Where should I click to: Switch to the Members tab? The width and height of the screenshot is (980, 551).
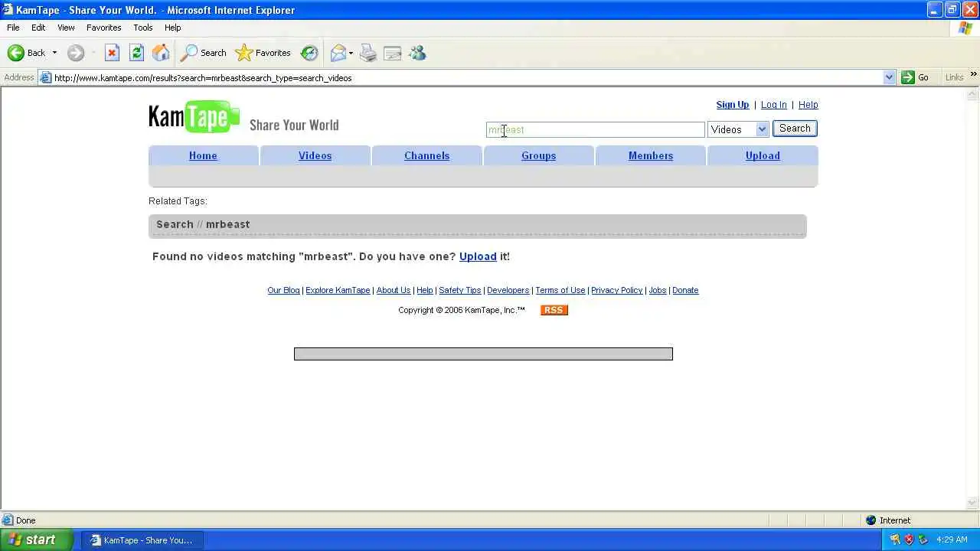651,155
